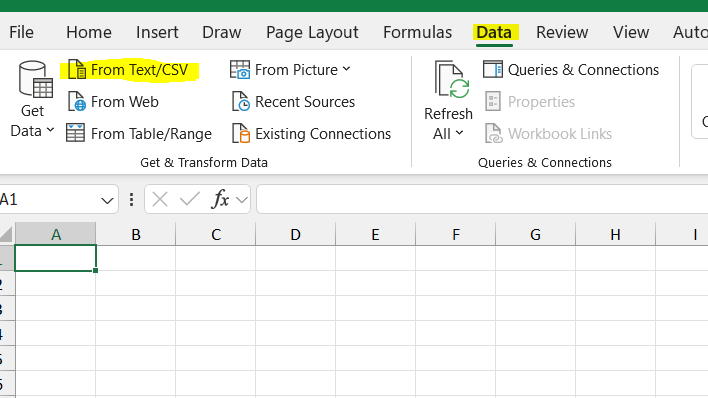This screenshot has width=708, height=398.
Task: Click the From Table/Range label
Action: (x=151, y=134)
